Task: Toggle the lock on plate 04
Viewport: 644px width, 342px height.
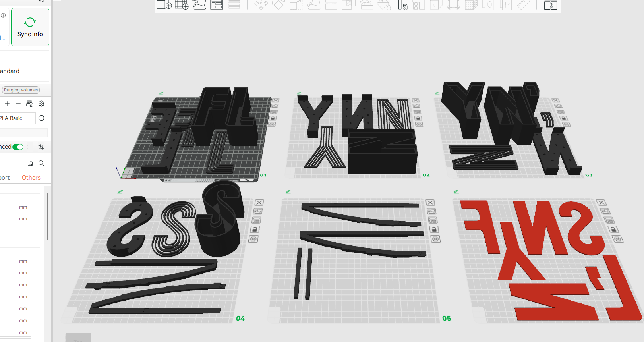Action: pyautogui.click(x=255, y=230)
